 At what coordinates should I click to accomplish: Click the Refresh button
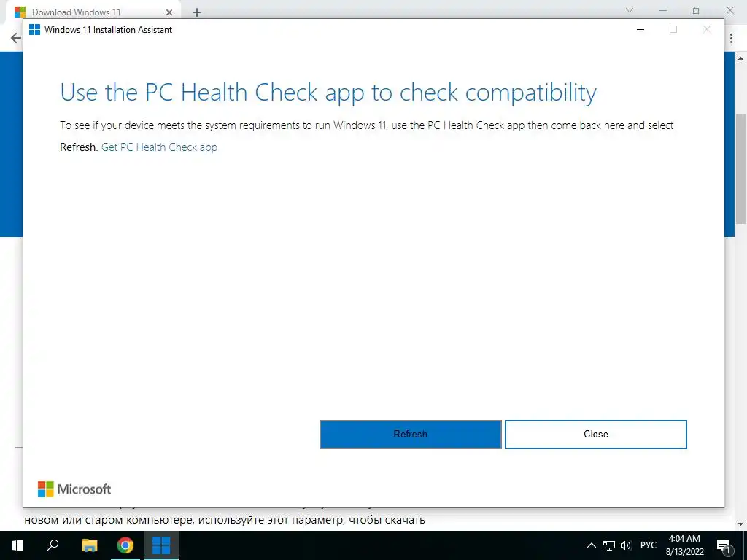410,435
